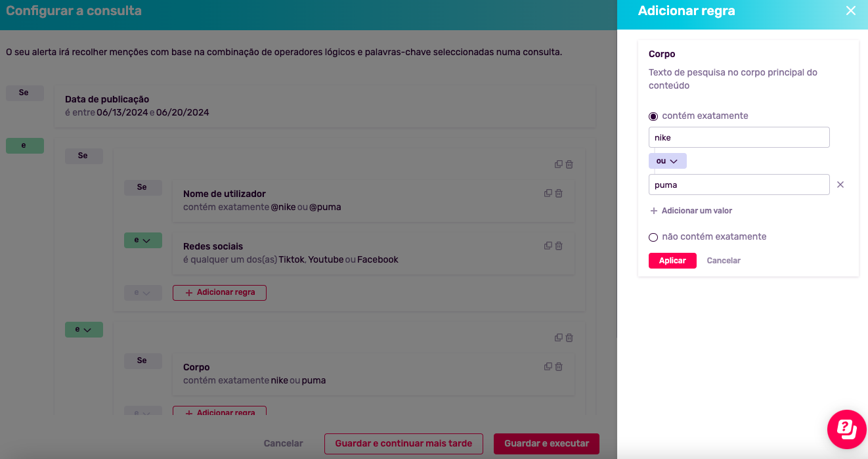Click Adicionar um valor
This screenshot has width=868, height=459.
pyautogui.click(x=691, y=211)
